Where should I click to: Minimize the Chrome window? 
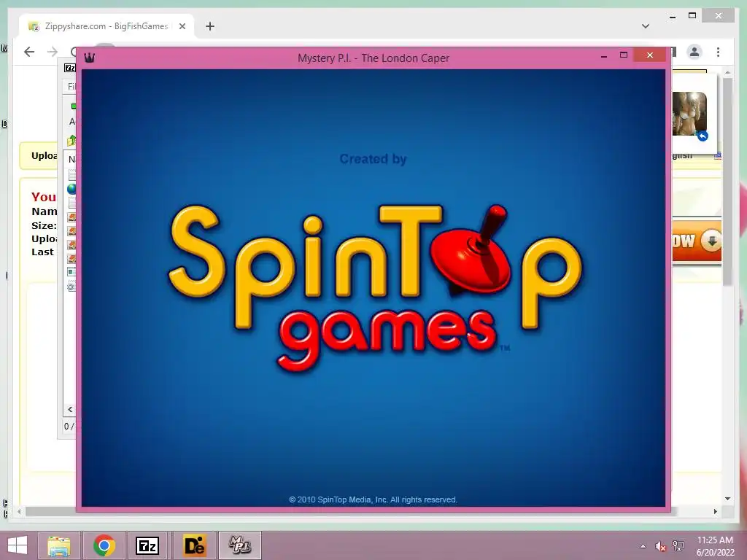coord(673,17)
